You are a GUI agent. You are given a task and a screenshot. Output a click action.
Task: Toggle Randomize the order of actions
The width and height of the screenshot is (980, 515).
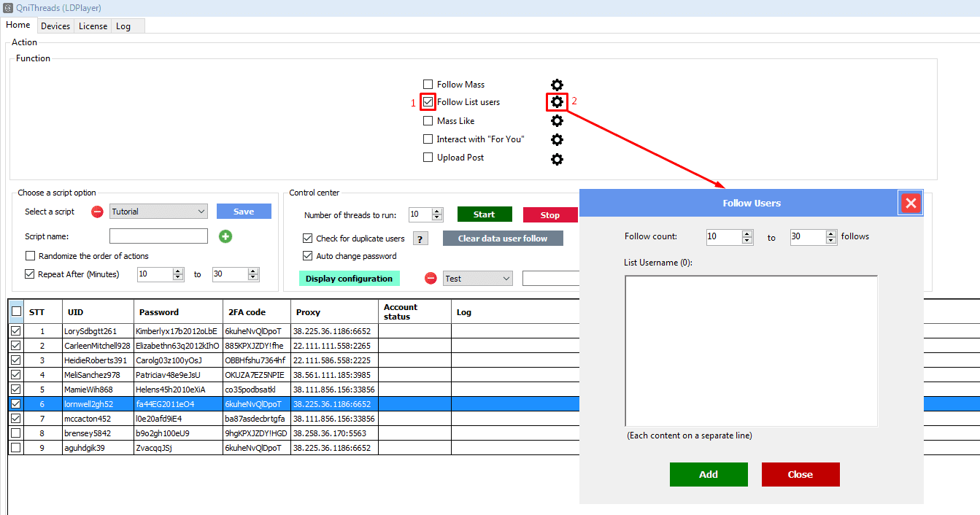click(x=30, y=256)
